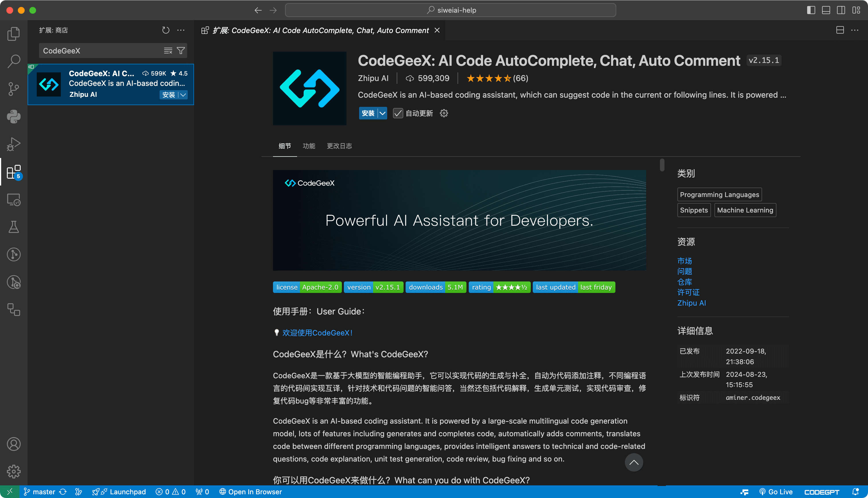Click the 安装 install button
868x498 pixels.
[368, 113]
